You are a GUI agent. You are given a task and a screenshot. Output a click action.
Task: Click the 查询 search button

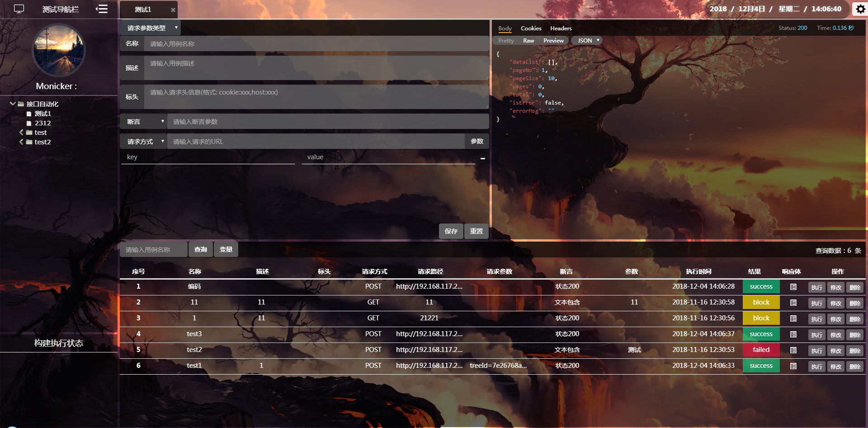click(x=201, y=249)
